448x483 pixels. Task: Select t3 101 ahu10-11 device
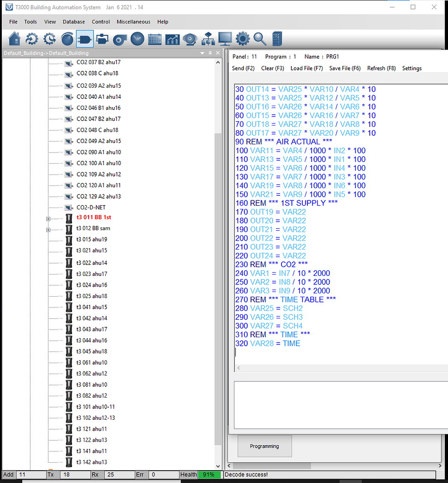coord(95,407)
